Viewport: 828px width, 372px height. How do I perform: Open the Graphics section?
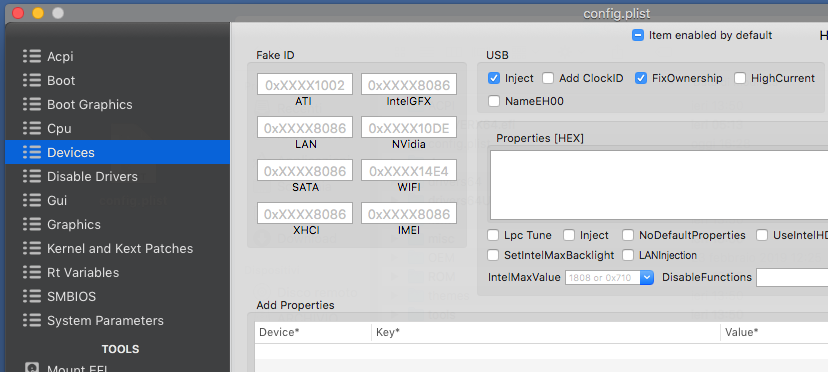[117, 225]
